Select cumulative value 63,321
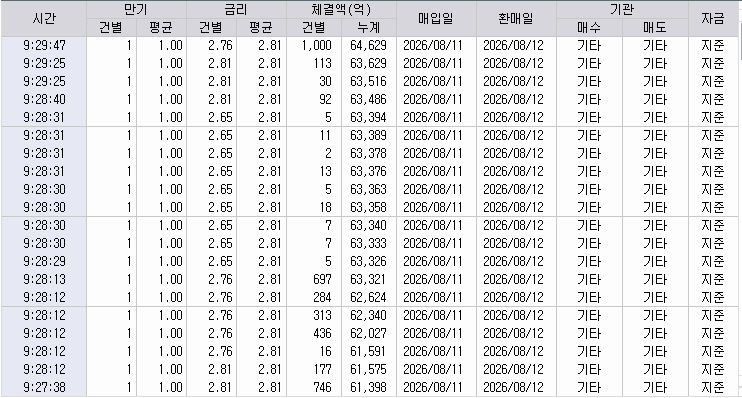The image size is (742, 398). (368, 279)
